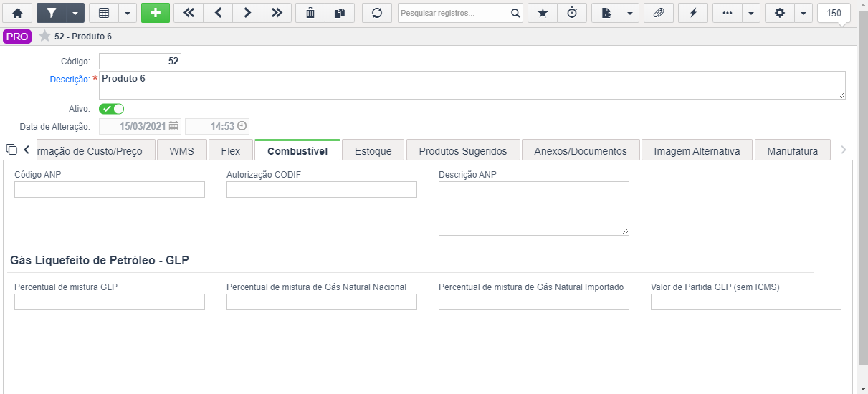Refresh the record with reload icon
The width and height of the screenshot is (868, 394).
(376, 13)
